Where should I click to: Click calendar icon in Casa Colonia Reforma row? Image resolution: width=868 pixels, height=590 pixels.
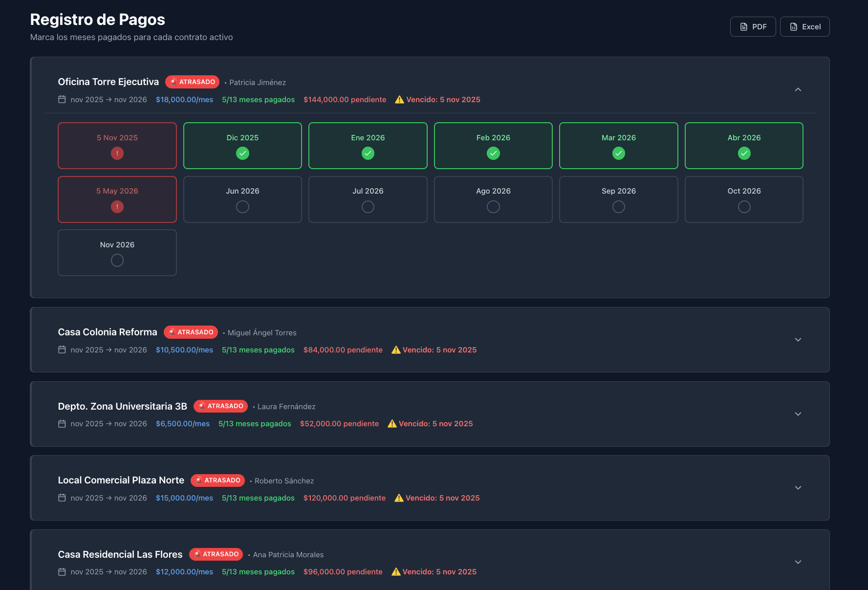point(62,350)
